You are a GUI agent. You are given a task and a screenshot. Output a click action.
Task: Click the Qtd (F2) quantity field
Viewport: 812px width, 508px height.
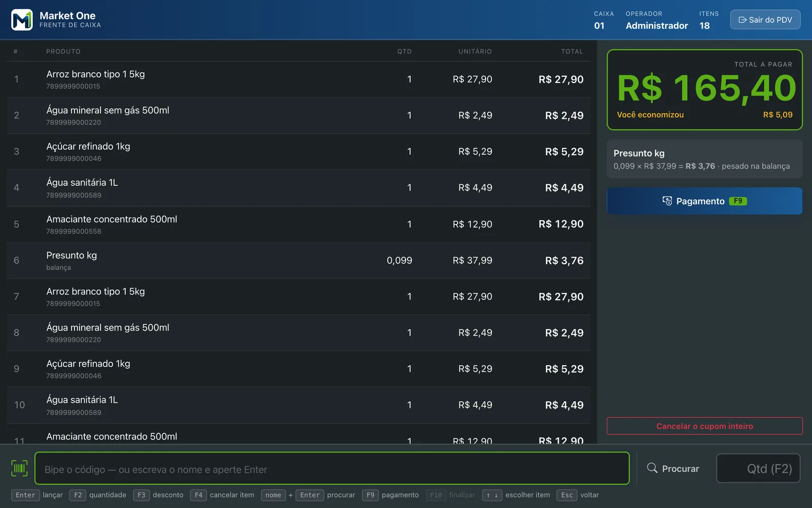click(x=758, y=468)
